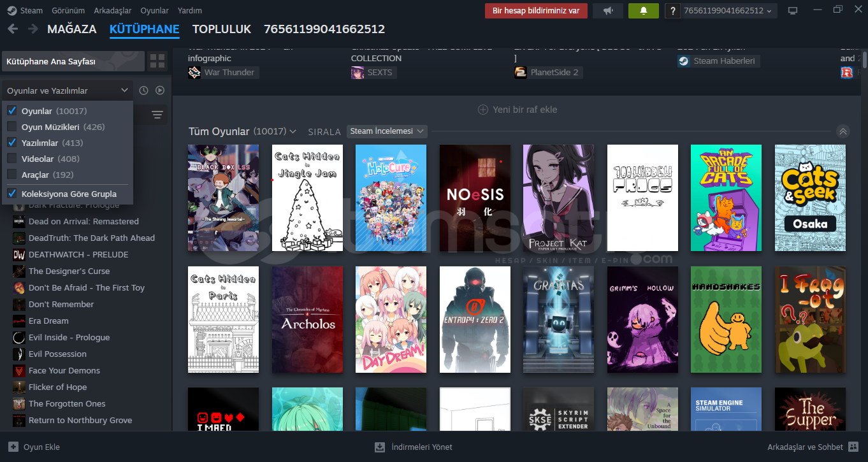Viewport: 868px width, 462px height.
Task: Open the friends chat icon
Action: pyautogui.click(x=854, y=447)
